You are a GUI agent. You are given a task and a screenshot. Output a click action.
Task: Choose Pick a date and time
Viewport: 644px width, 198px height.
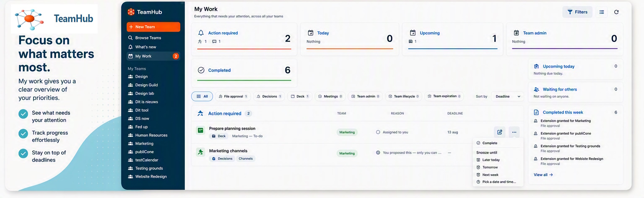[498, 182]
